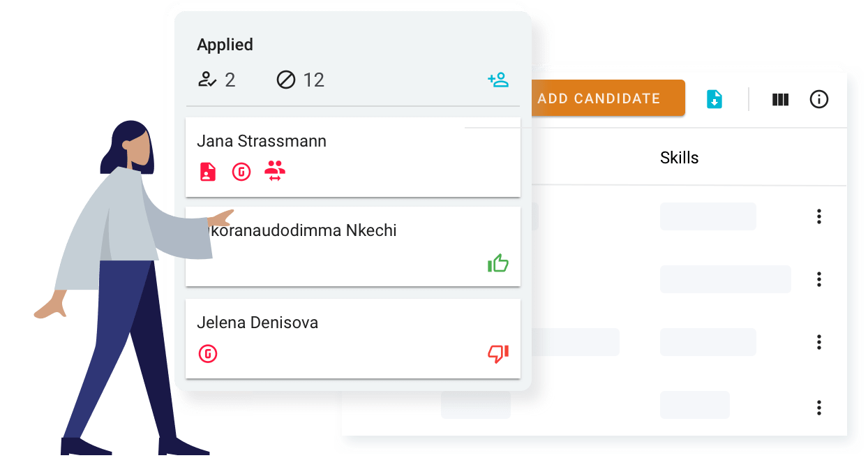Open the second row's overflow menu

pos(818,279)
